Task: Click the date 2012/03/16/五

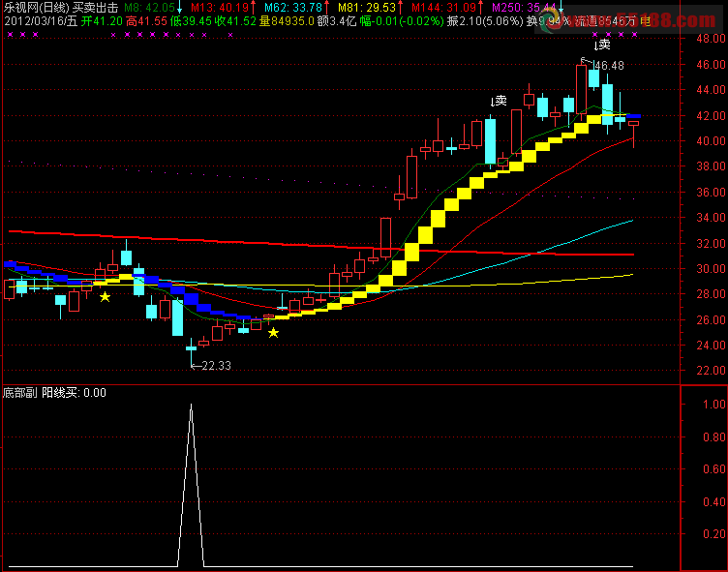Action: 41,21
